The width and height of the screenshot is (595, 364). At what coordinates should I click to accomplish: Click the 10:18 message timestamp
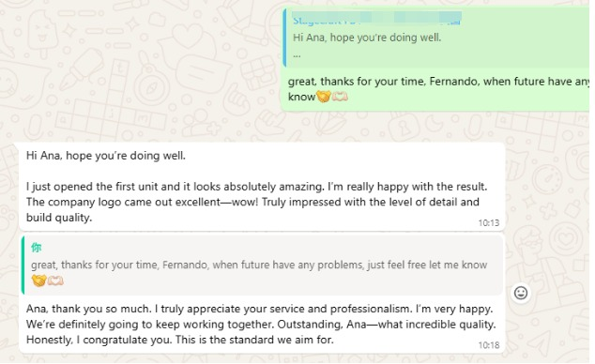(x=489, y=345)
